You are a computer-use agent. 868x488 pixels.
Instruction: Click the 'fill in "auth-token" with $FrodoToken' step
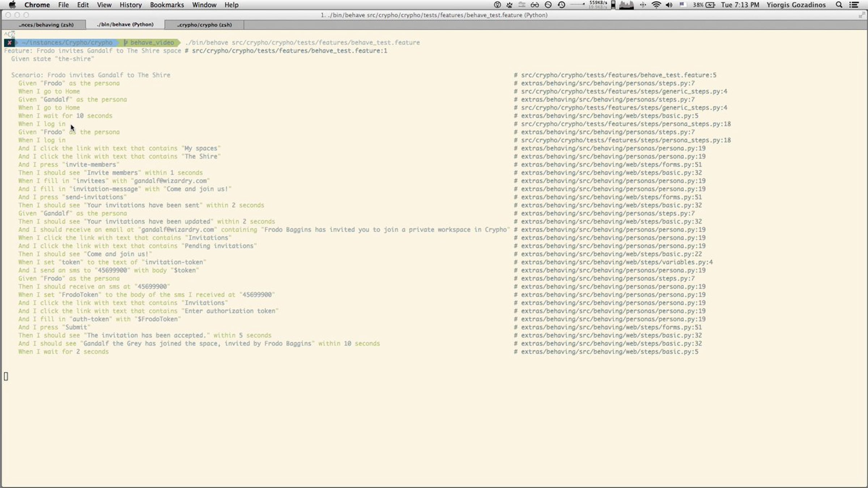click(x=99, y=319)
